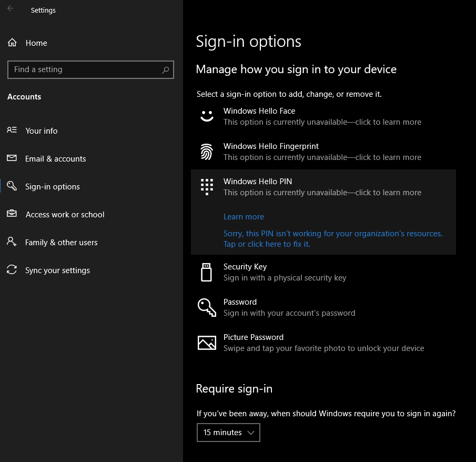Open the Home house icon
This screenshot has width=476, height=462.
pos(12,43)
